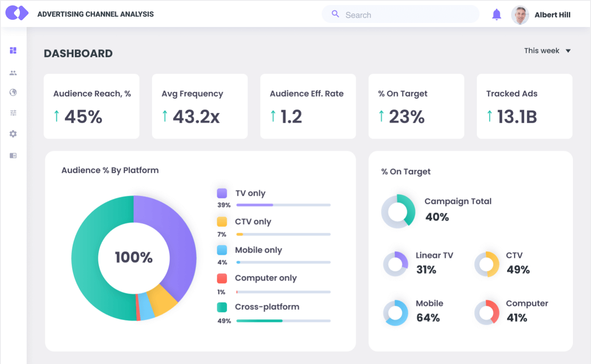Expand the time range chevron arrow

tap(568, 51)
